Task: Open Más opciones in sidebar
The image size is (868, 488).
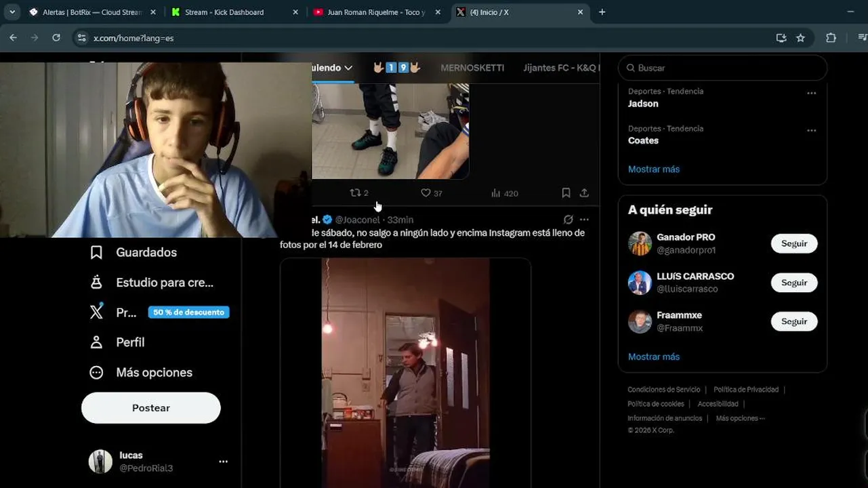Action: (141, 372)
